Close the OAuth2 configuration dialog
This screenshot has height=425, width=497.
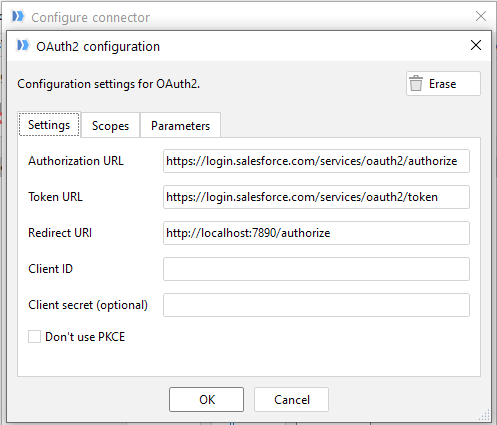click(476, 45)
